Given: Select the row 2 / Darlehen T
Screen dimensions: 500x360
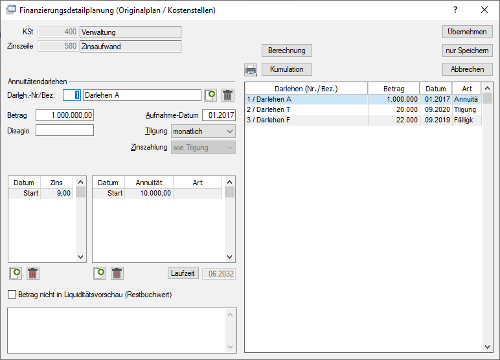Looking at the screenshot, I should [363, 110].
